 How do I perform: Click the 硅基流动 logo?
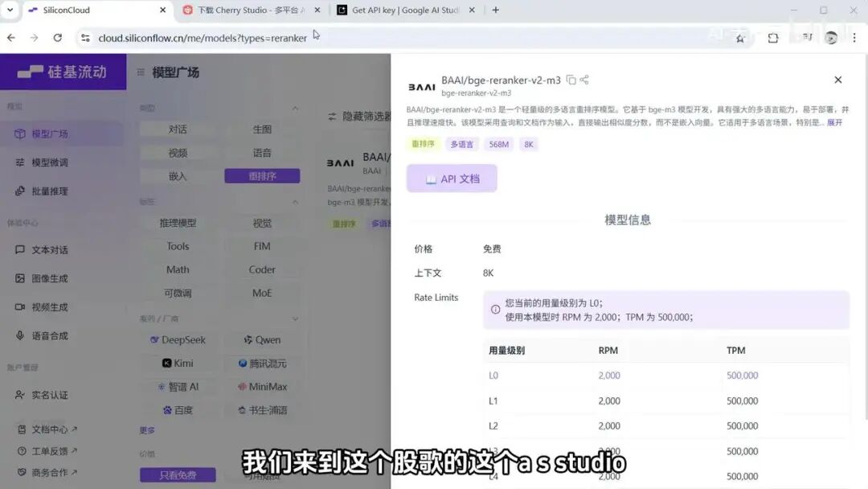(x=62, y=72)
